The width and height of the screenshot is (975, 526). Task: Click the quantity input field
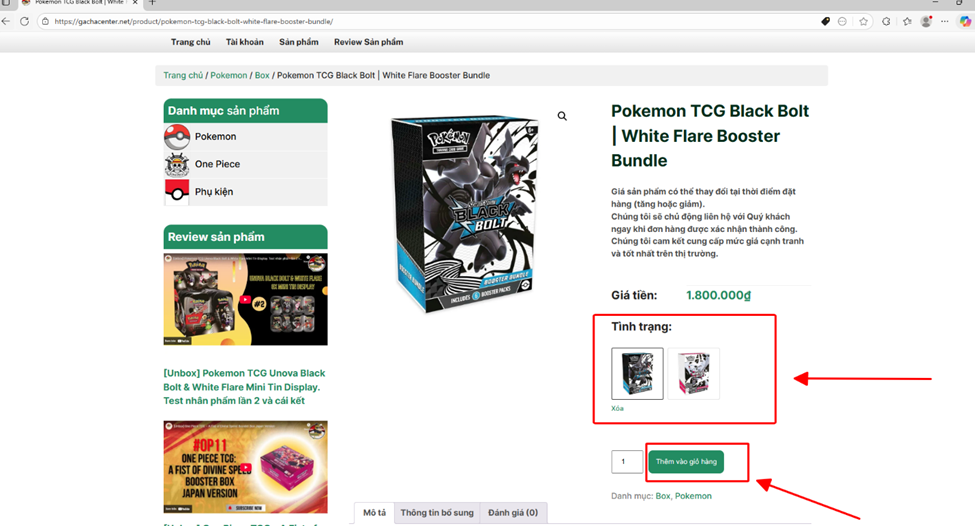(x=627, y=461)
